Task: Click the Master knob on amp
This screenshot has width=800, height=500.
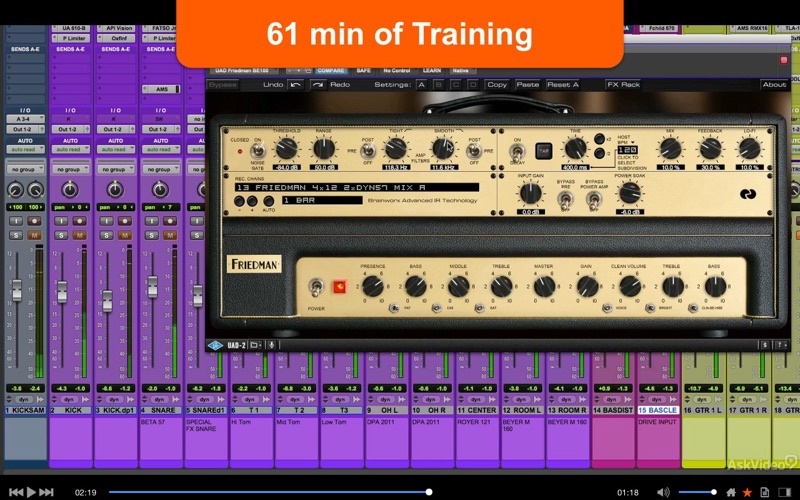Action: click(544, 286)
